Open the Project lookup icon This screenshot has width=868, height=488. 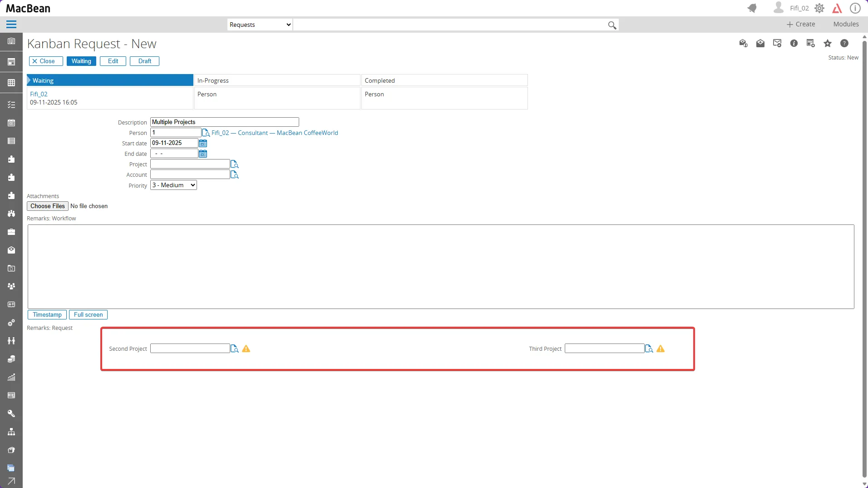(234, 164)
